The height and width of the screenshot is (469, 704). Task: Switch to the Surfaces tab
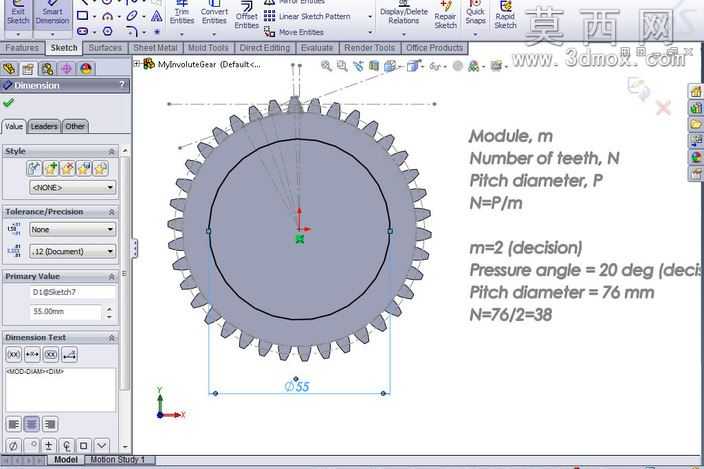pos(105,48)
